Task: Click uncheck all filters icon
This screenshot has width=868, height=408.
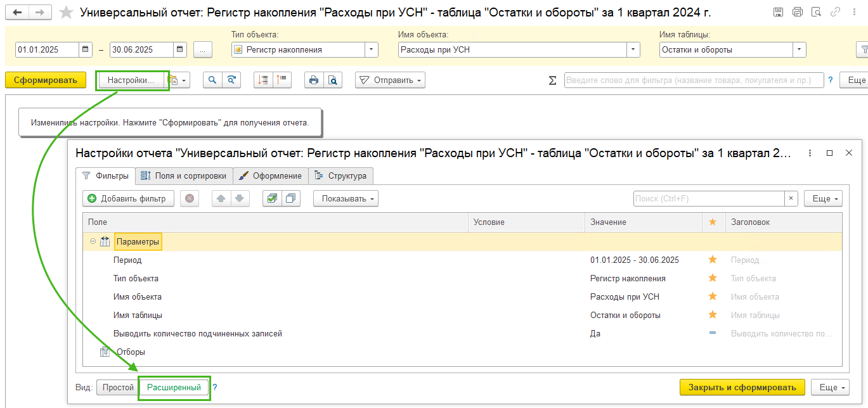Action: tap(290, 198)
